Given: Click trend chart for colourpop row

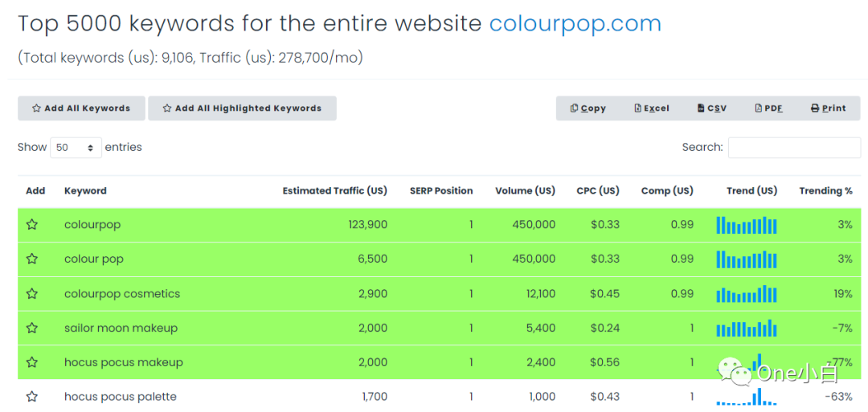Looking at the screenshot, I should point(747,225).
